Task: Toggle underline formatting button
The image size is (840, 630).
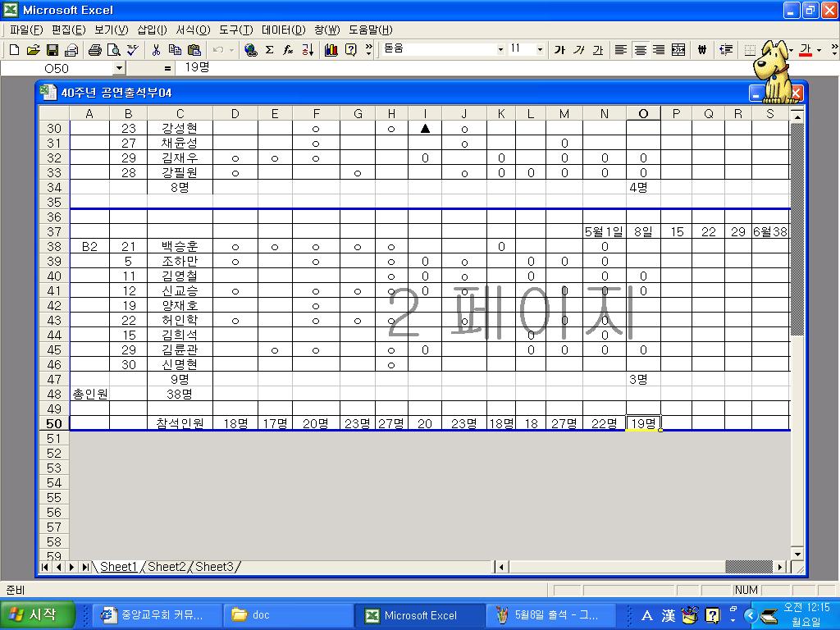Action: [598, 50]
